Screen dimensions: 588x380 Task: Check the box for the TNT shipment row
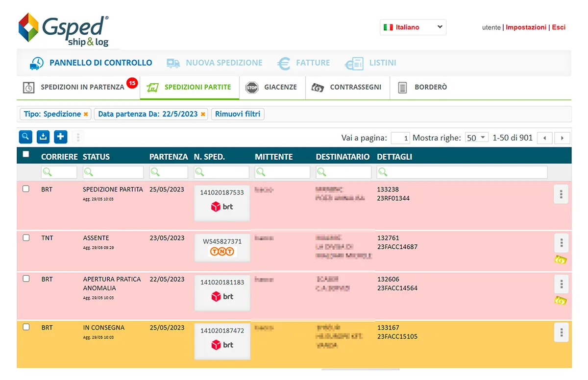pos(26,238)
